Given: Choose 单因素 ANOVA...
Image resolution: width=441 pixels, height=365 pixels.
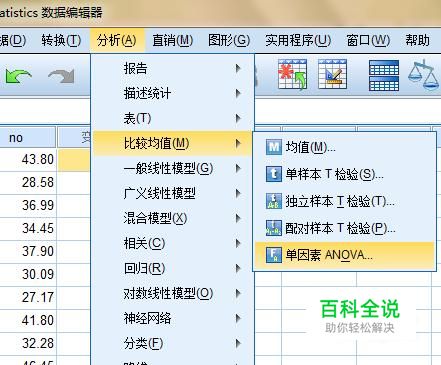Looking at the screenshot, I should [x=344, y=255].
